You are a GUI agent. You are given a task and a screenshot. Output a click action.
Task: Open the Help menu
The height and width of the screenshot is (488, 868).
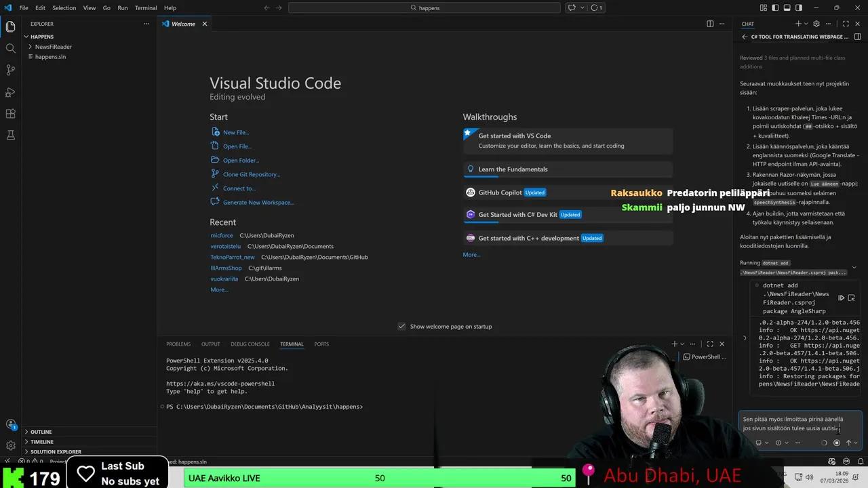[170, 8]
